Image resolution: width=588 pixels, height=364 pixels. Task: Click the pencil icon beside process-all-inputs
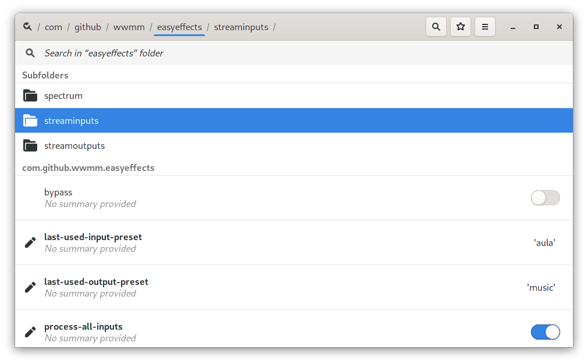30,331
